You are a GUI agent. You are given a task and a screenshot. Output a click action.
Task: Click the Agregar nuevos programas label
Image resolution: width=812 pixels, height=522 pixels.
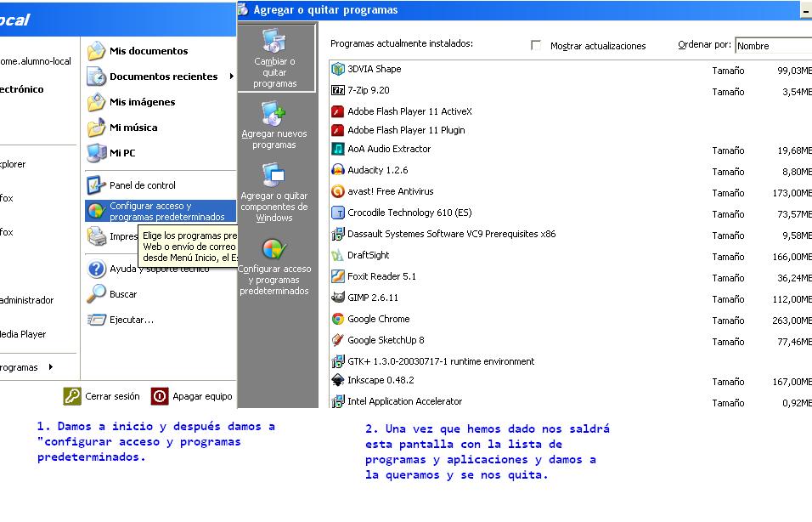click(274, 139)
